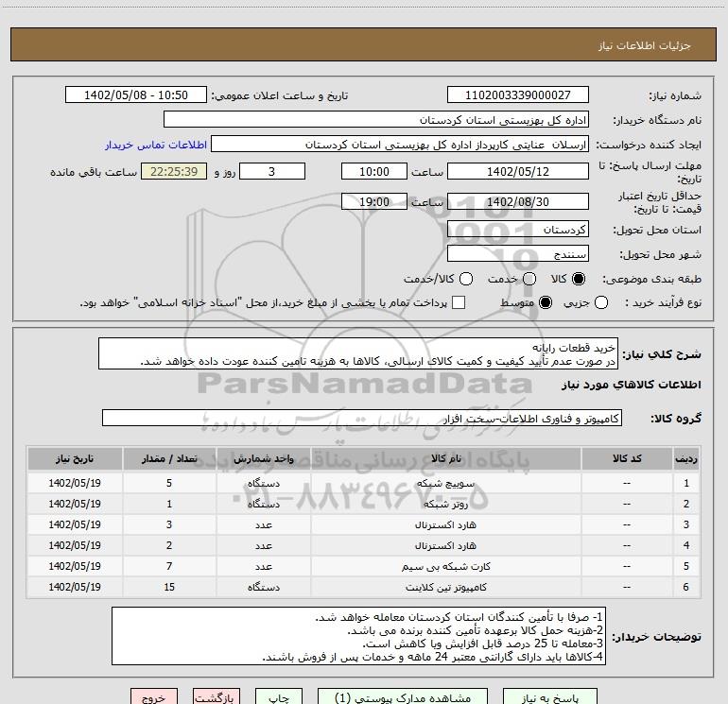Select the کالا radio button
Viewport: 728px width, 704px height.
pos(579,279)
